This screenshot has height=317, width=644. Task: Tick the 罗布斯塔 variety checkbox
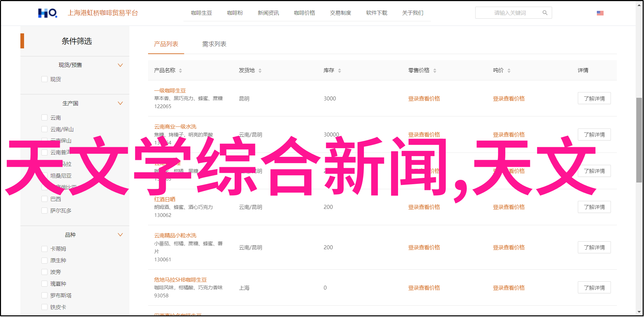(x=44, y=295)
